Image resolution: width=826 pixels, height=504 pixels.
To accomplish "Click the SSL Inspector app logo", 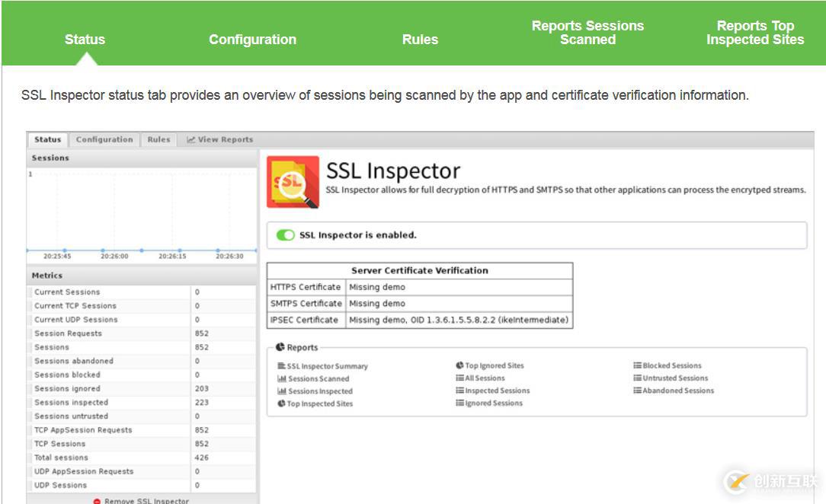I will [293, 182].
